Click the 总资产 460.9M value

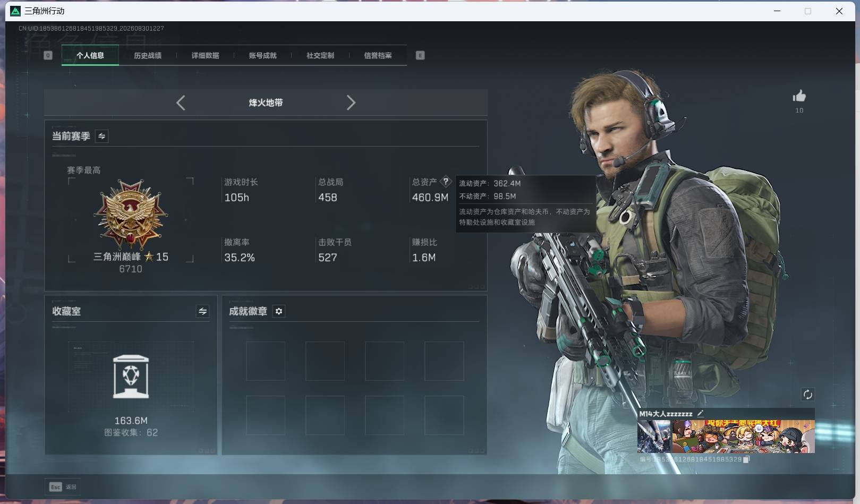tap(430, 198)
